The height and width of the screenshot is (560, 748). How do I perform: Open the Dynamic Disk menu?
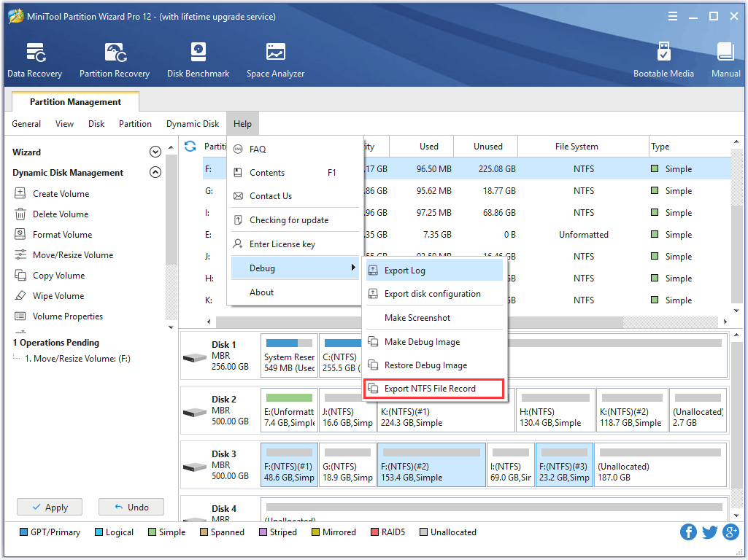click(193, 124)
